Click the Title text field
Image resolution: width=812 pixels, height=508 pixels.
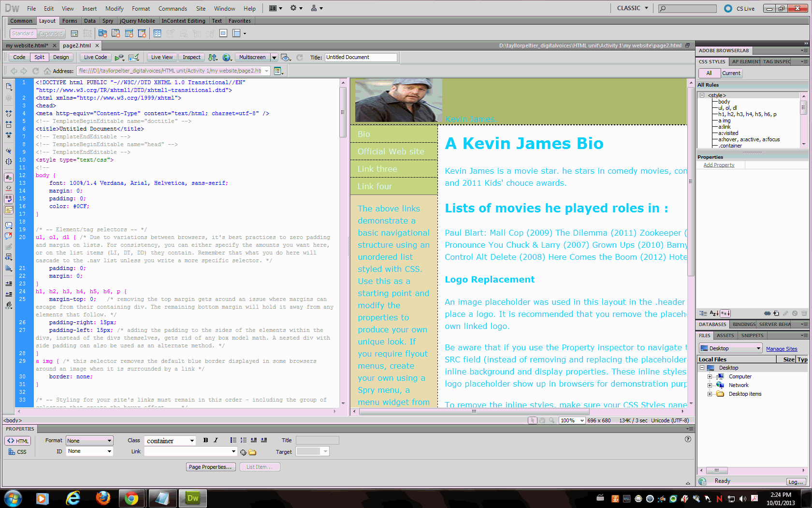tap(361, 57)
